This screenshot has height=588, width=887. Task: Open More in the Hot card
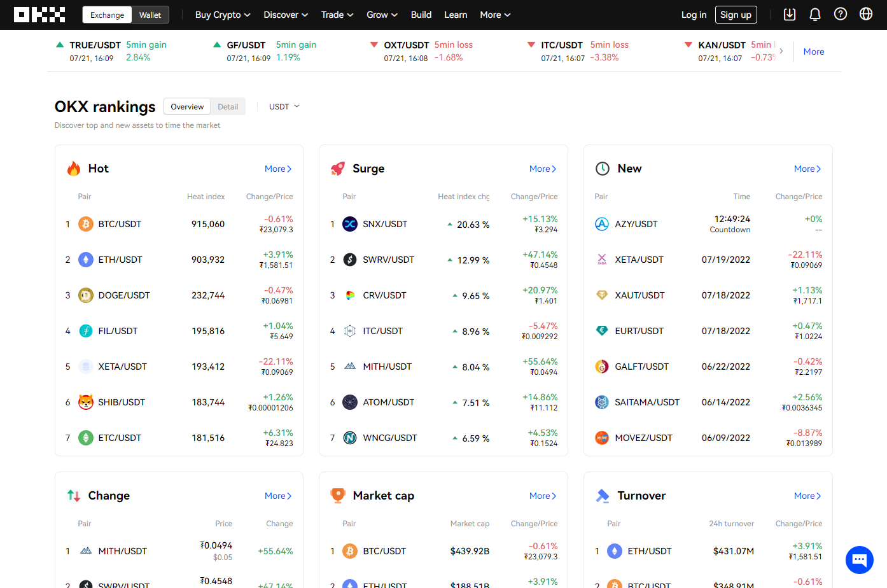(278, 169)
